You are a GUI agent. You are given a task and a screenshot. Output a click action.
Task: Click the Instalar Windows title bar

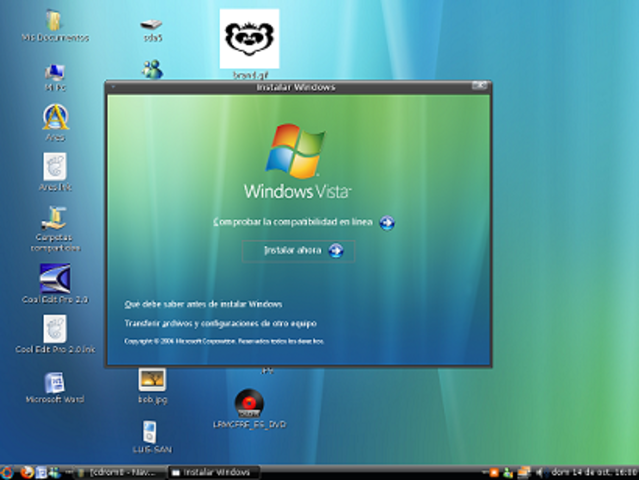point(296,87)
